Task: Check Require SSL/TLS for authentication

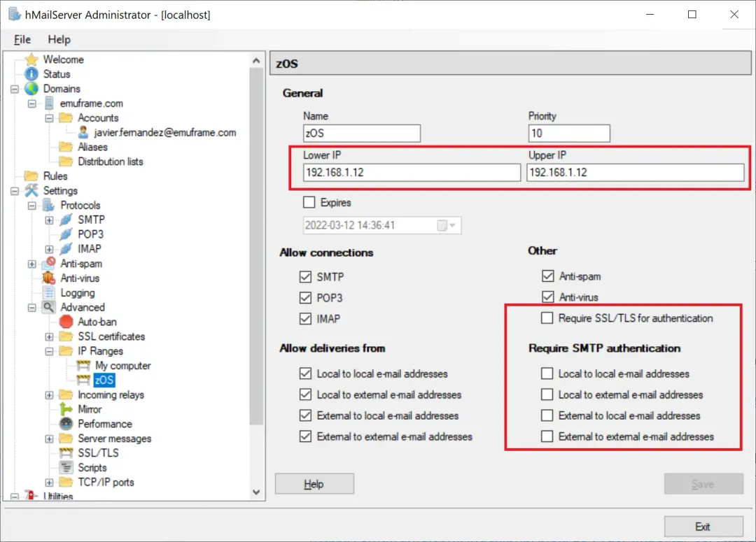Action: pyautogui.click(x=547, y=318)
